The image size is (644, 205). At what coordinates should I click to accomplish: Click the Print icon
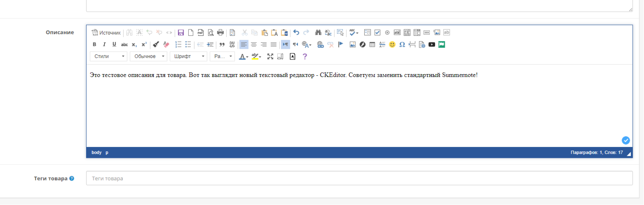220,33
